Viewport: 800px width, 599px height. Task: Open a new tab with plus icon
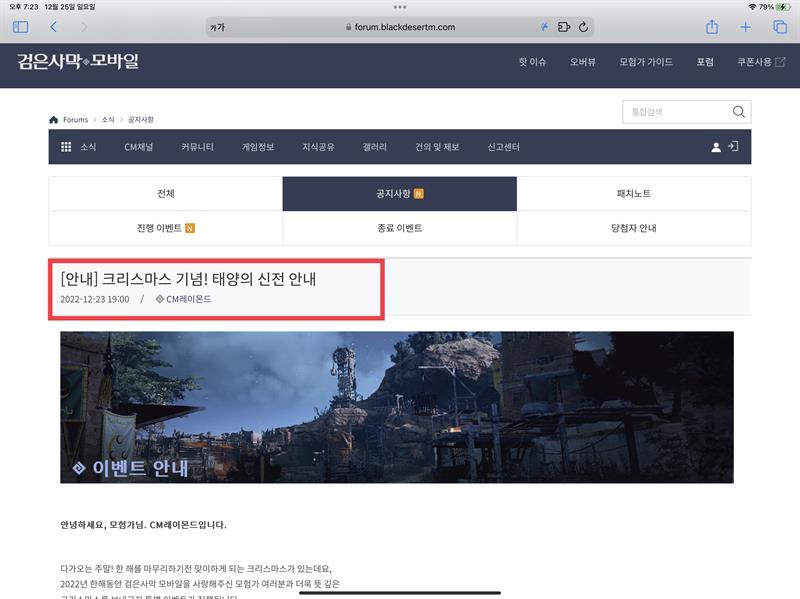coord(745,27)
